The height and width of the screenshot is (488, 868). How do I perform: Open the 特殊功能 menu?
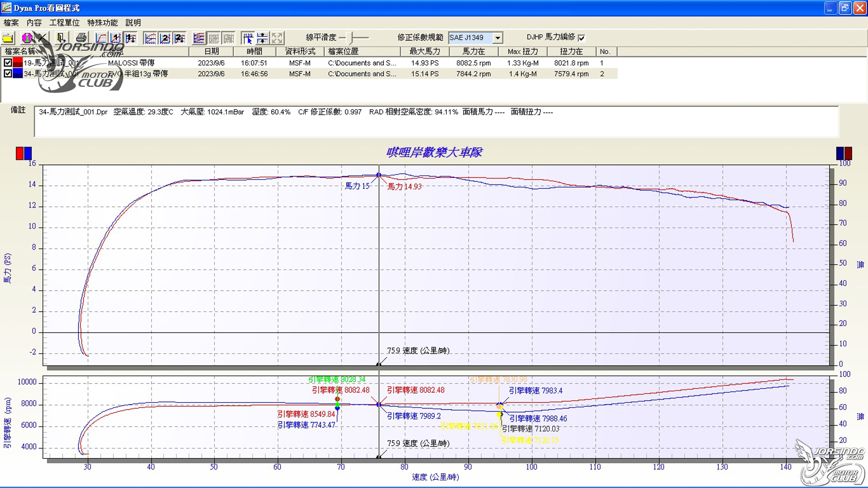coord(103,22)
